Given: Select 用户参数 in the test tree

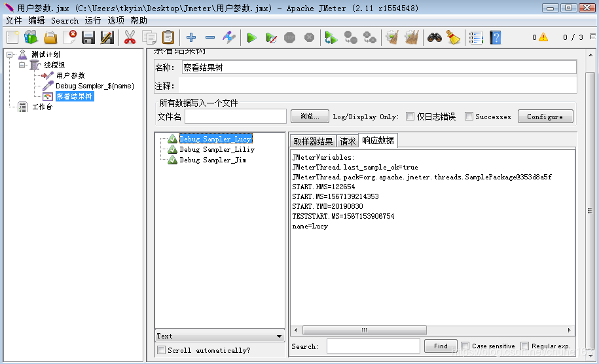Looking at the screenshot, I should (70, 75).
